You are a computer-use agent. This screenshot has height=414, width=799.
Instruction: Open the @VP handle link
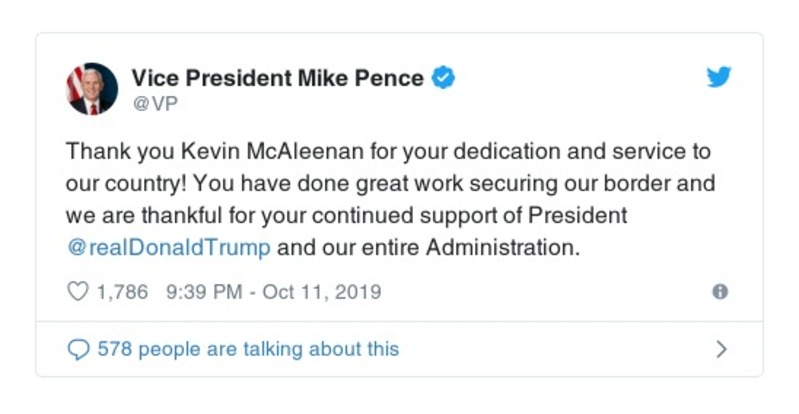point(148,102)
